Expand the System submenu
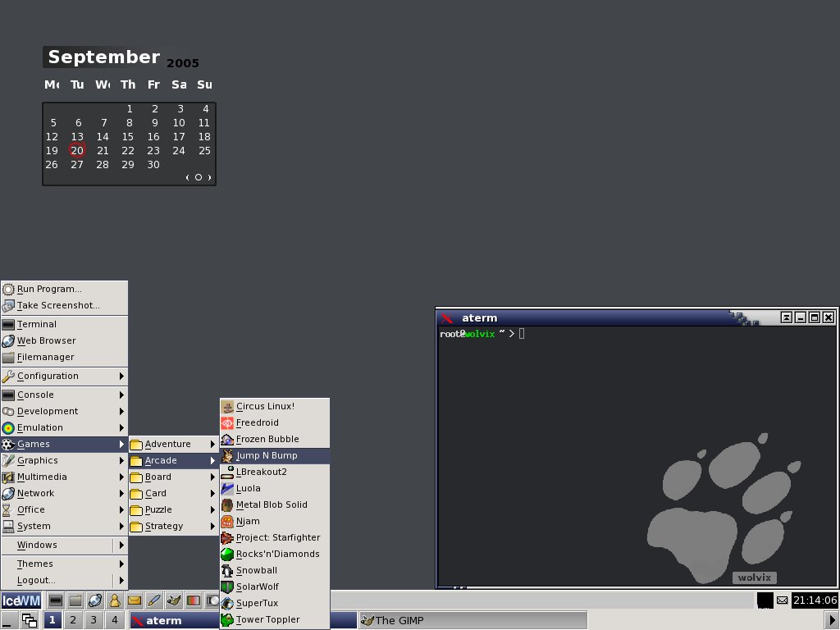 64,526
